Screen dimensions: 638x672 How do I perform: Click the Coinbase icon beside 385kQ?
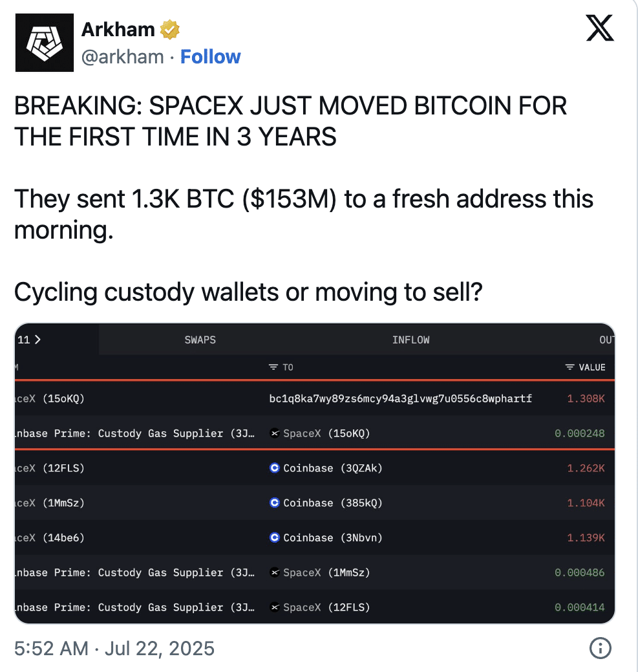[x=275, y=503]
